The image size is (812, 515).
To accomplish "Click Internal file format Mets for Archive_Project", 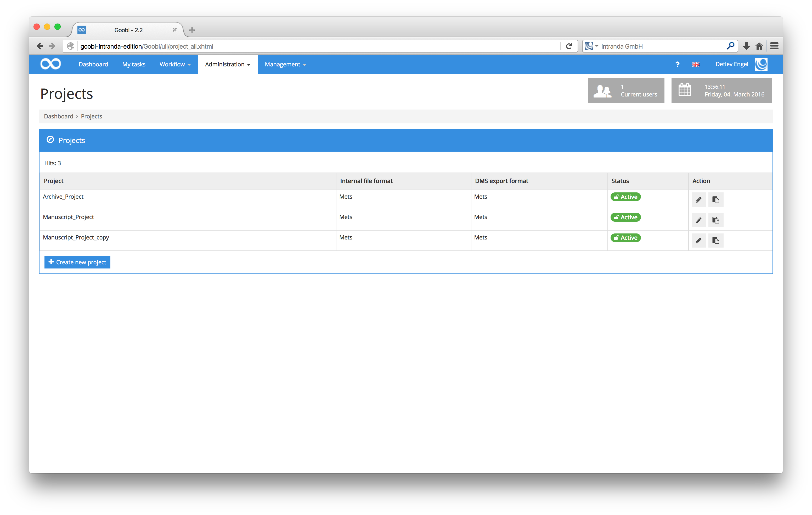I will [346, 197].
